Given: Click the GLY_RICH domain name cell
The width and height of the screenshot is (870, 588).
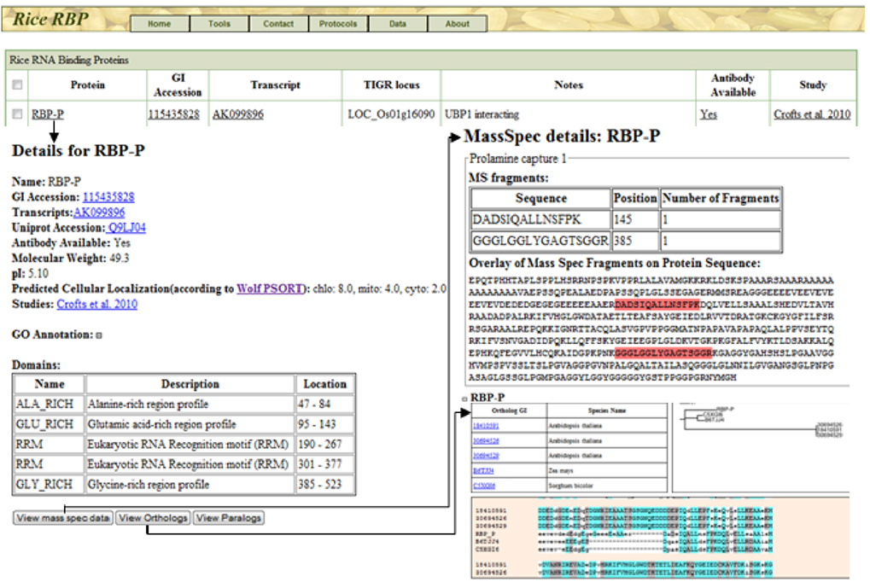Looking at the screenshot, I should click(50, 484).
